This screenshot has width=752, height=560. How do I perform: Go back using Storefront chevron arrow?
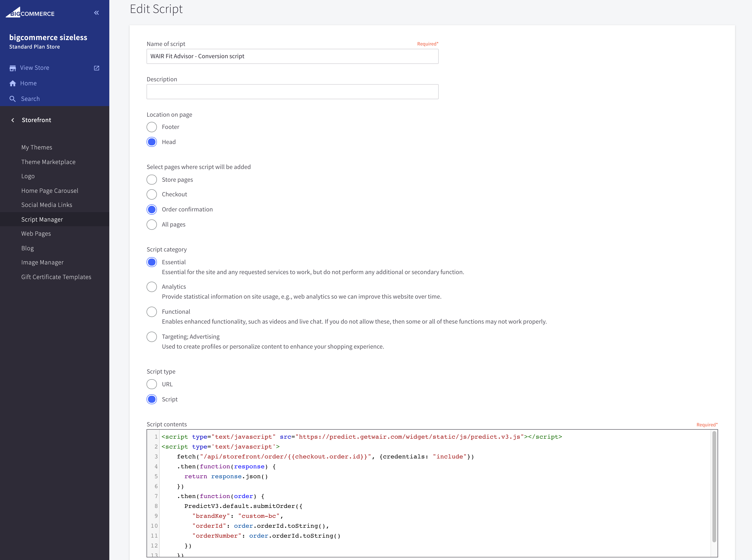(x=13, y=120)
